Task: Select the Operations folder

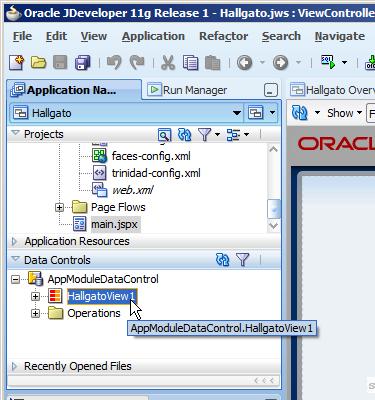Action: [x=94, y=313]
